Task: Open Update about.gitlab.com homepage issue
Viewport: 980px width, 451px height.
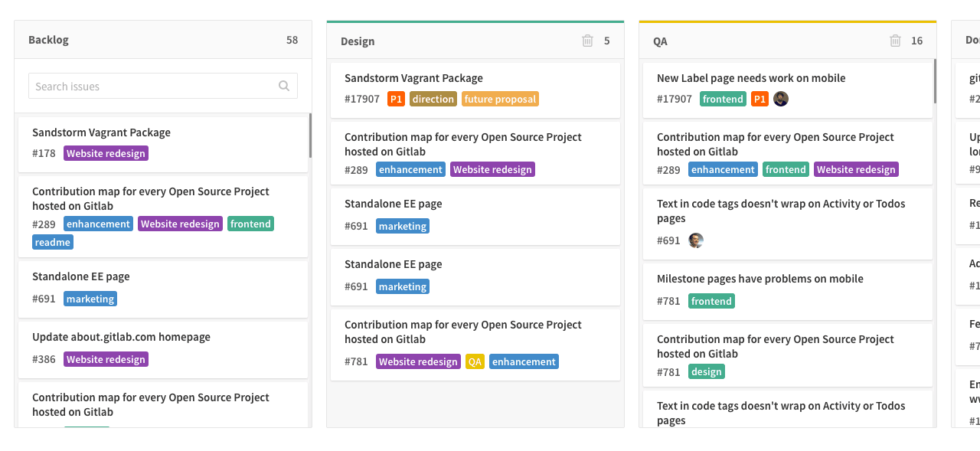Action: pos(121,337)
